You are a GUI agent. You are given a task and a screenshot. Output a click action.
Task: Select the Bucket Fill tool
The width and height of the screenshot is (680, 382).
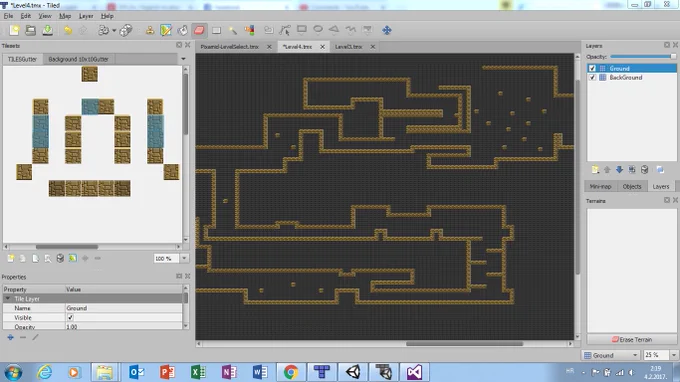coord(183,30)
